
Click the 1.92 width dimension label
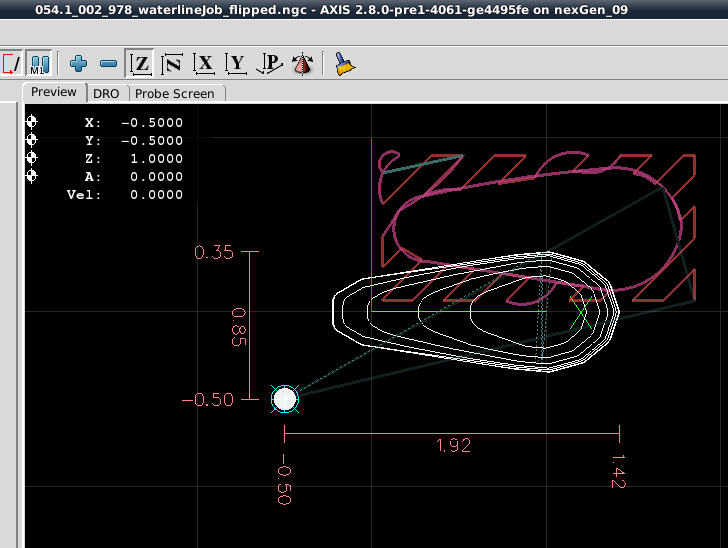[x=453, y=446]
